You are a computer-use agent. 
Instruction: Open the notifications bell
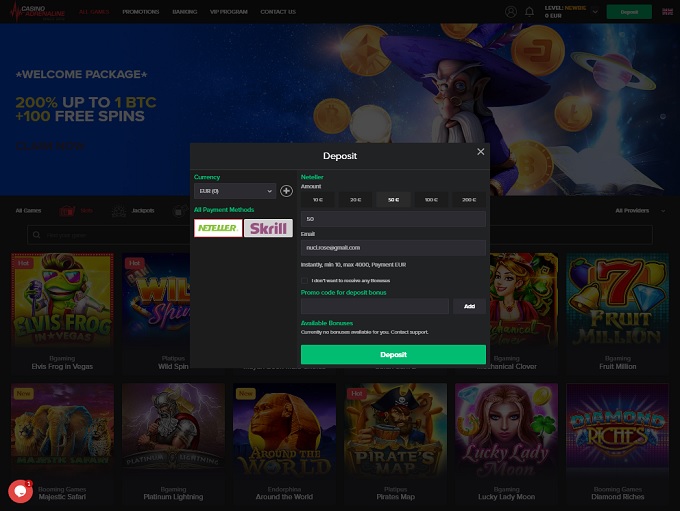click(529, 12)
